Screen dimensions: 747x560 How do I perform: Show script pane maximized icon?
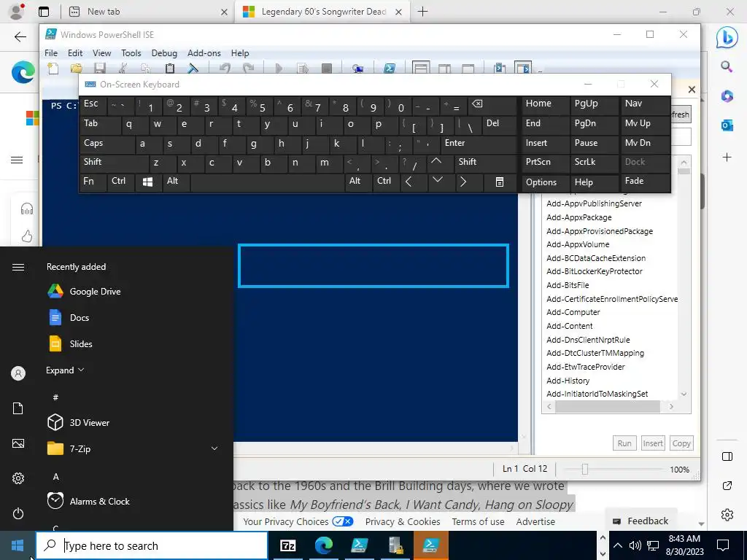tap(468, 69)
